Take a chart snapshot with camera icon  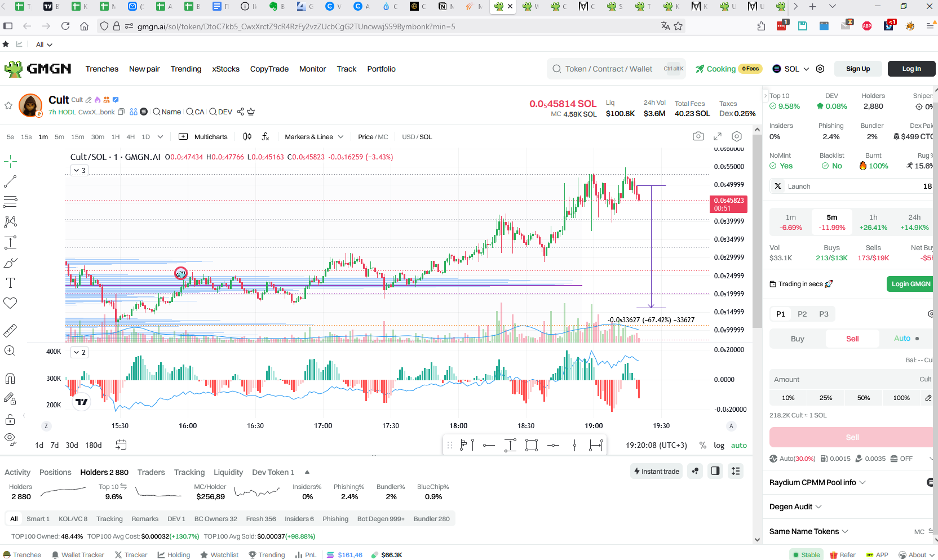[x=698, y=136]
